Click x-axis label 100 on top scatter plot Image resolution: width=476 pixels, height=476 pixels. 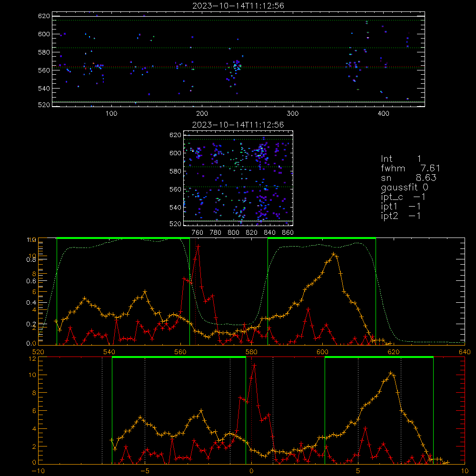pyautogui.click(x=111, y=114)
